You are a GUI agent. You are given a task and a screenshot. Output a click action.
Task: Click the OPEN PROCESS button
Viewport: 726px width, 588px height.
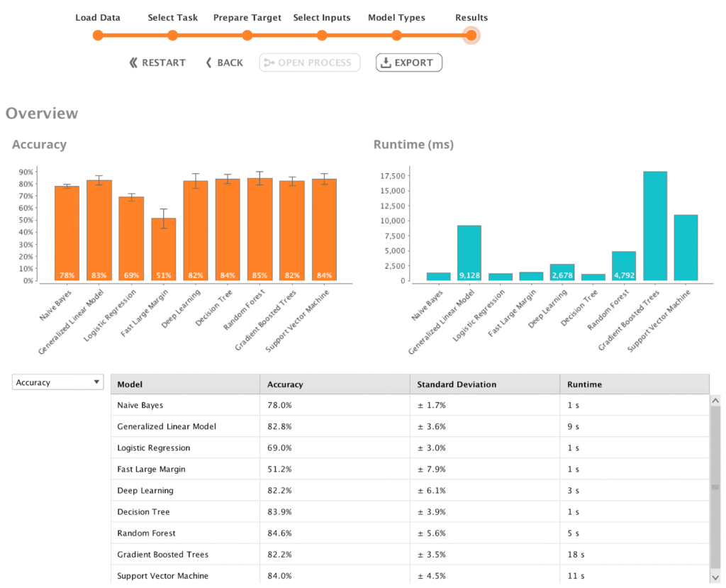point(310,62)
